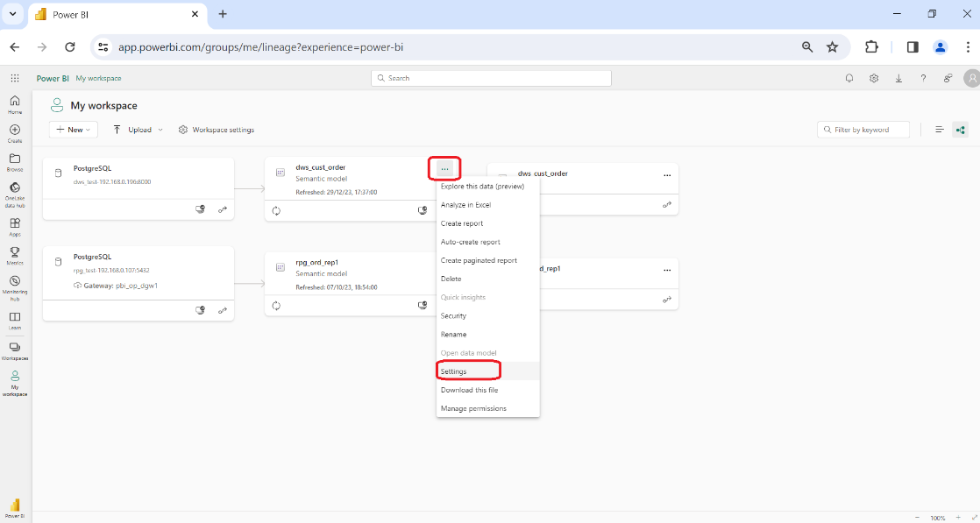Open the help question mark menu
This screenshot has height=523, width=980.
click(x=923, y=78)
